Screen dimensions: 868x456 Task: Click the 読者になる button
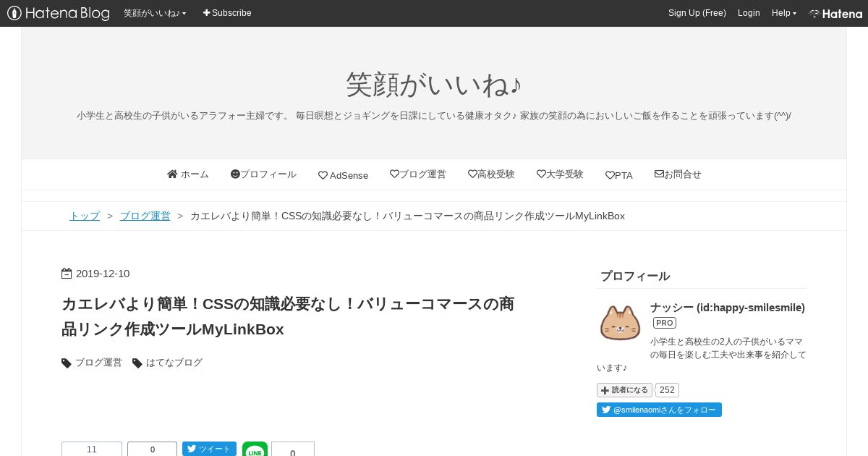coord(624,390)
